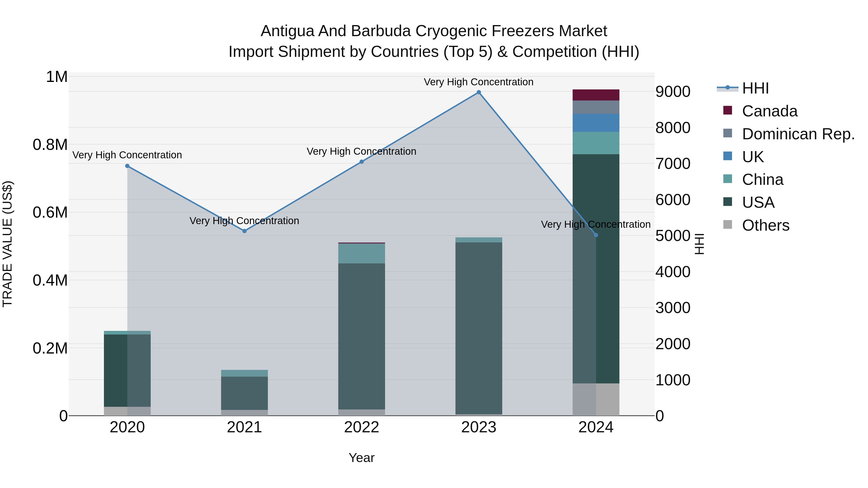Click the rotated HHI right axis title
The width and height of the screenshot is (868, 488).
[x=699, y=244]
